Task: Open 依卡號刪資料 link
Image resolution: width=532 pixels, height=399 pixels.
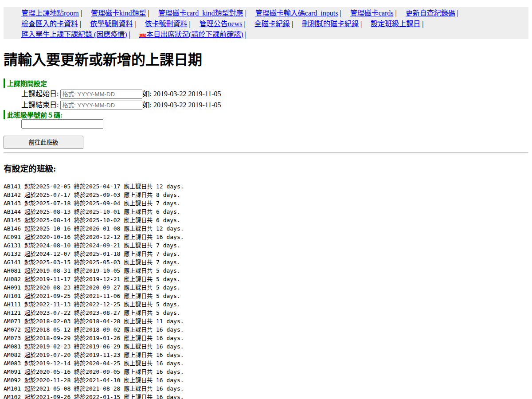Action: coord(166,24)
